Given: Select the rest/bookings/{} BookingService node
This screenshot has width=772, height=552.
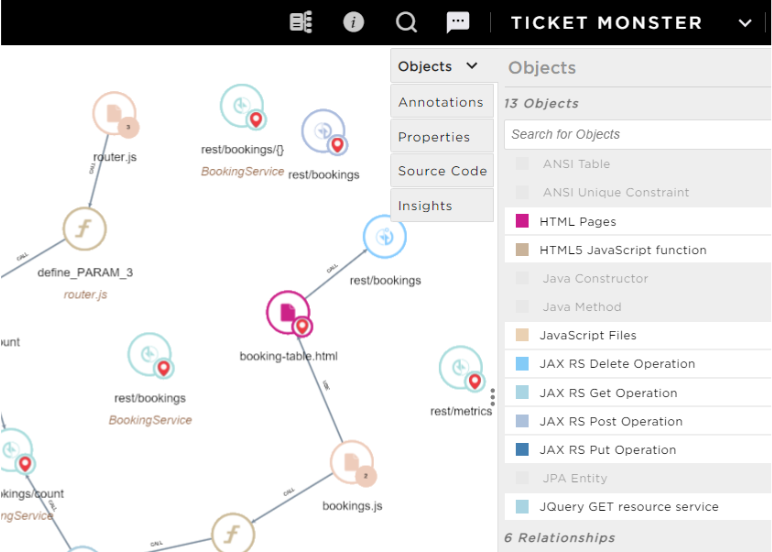Looking at the screenshot, I should click(x=242, y=106).
